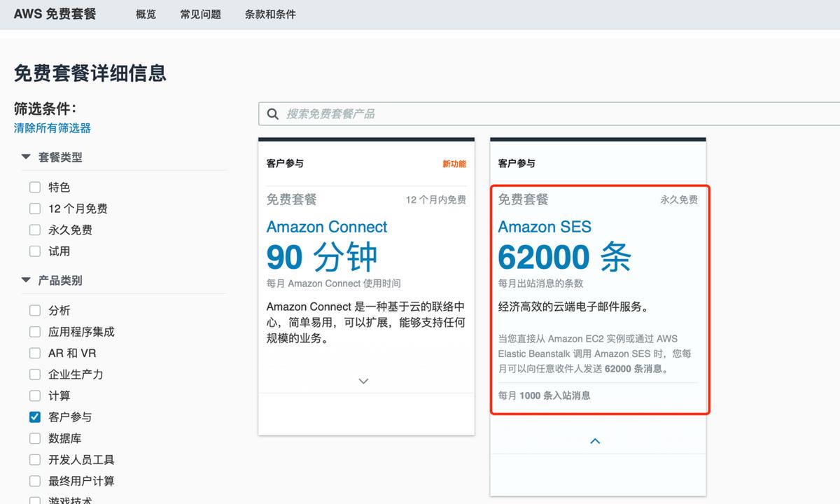Collapse the Amazon SES card details
The image size is (840, 504).
pos(595,440)
